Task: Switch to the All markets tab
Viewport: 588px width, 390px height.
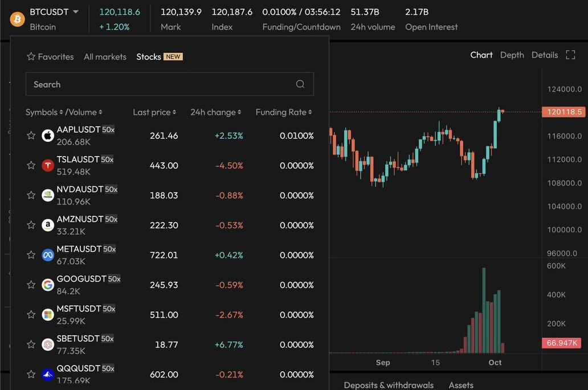Action: 105,57
